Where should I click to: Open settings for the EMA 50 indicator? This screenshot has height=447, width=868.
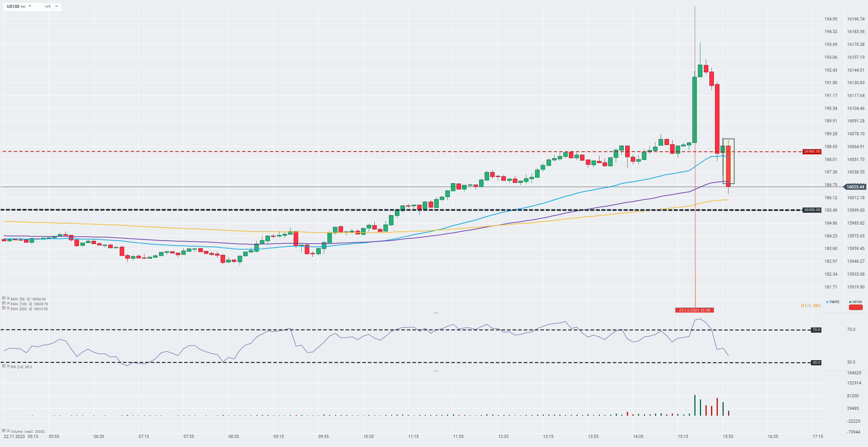[4, 299]
